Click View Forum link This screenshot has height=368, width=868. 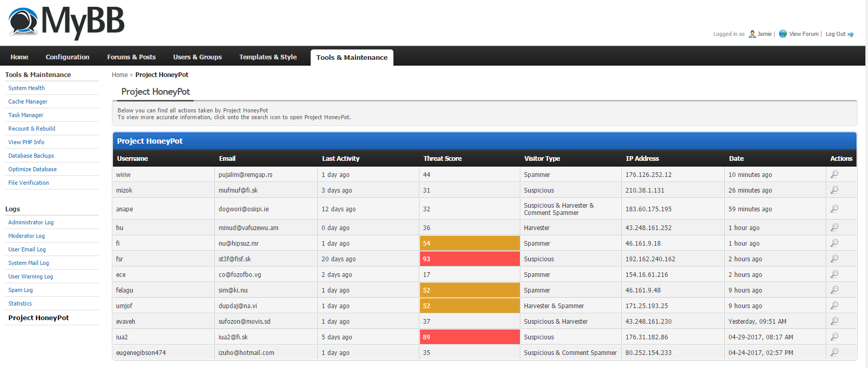(x=803, y=34)
